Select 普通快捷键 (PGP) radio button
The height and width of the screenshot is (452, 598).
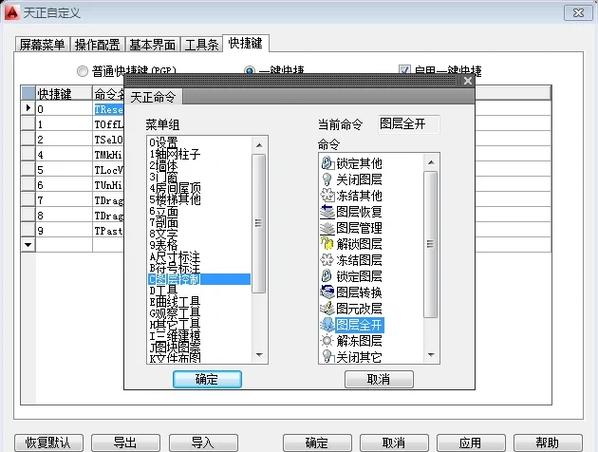(82, 71)
